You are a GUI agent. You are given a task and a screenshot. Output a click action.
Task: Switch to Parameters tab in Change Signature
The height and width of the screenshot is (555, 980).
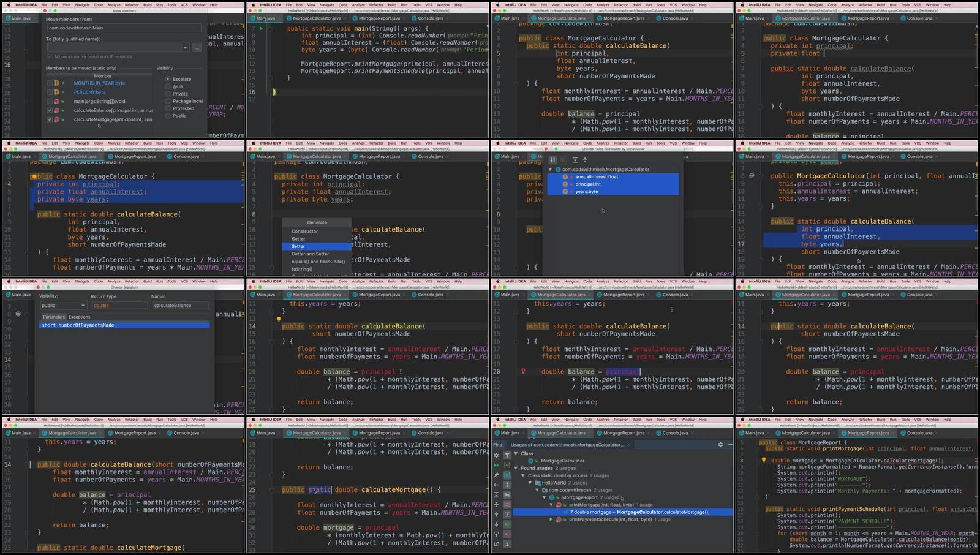point(54,317)
